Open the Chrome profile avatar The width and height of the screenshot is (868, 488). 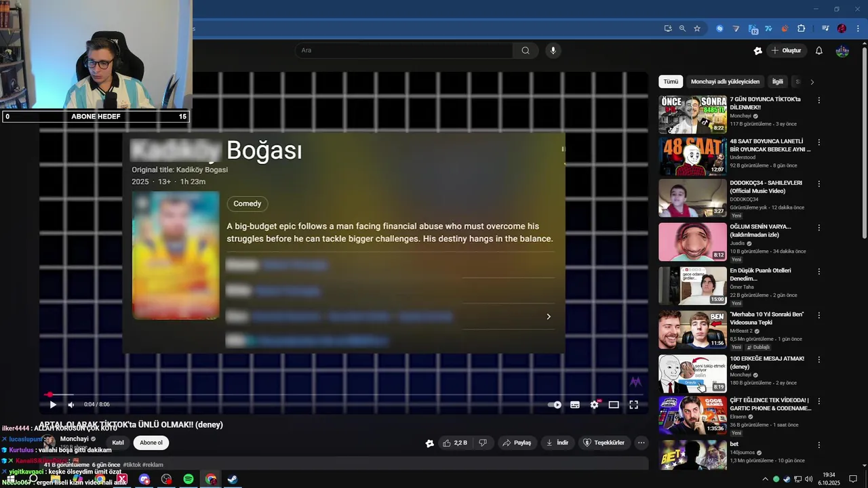point(842,28)
